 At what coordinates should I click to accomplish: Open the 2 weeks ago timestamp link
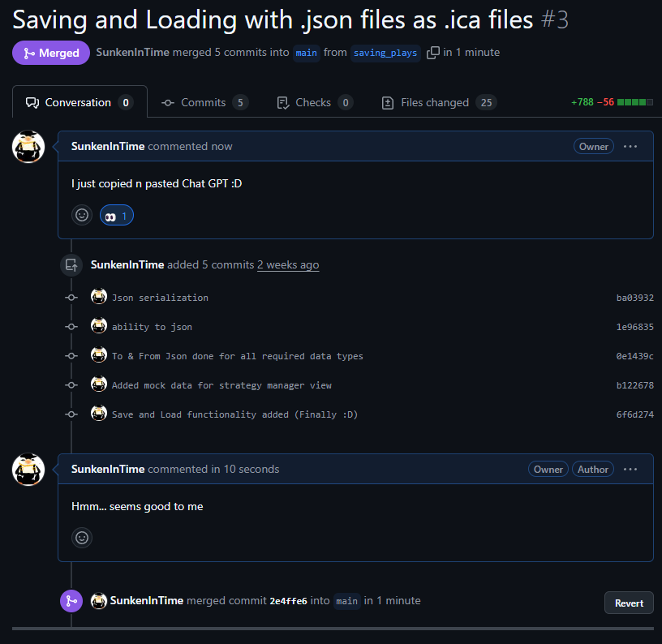coord(288,264)
